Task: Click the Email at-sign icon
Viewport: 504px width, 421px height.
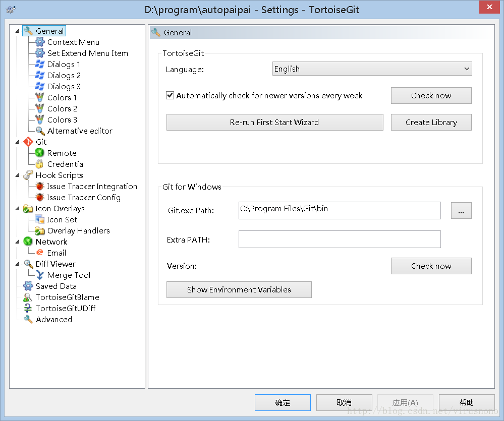Action: click(39, 253)
